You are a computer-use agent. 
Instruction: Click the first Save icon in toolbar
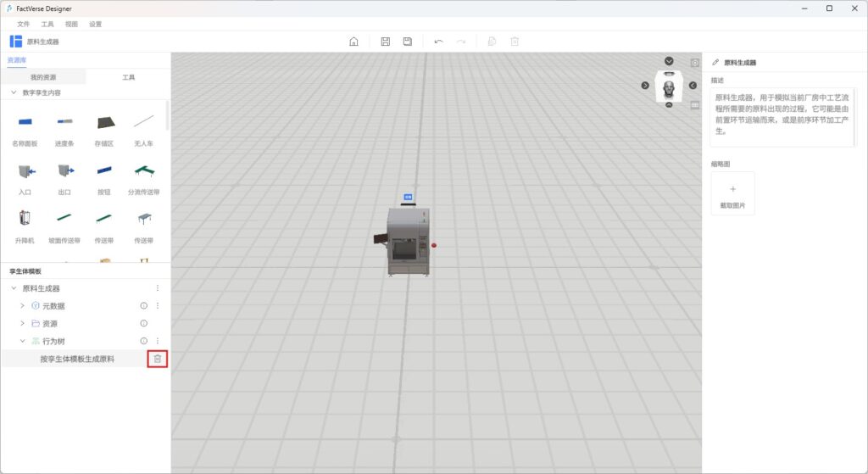(x=386, y=42)
